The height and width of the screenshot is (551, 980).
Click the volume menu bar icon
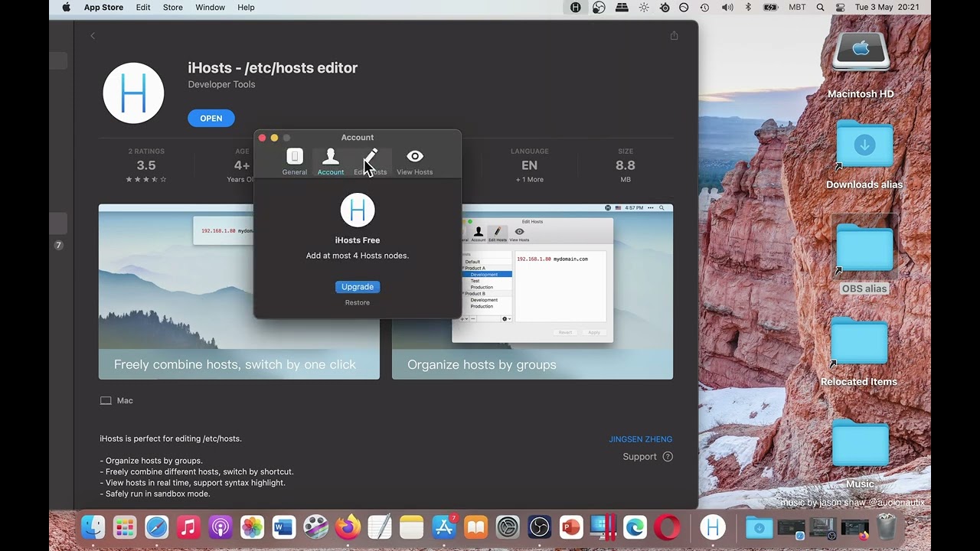pos(727,8)
